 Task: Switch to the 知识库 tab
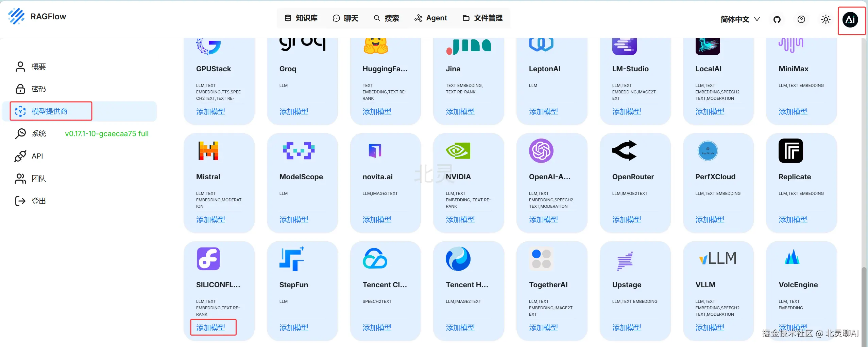click(x=301, y=18)
